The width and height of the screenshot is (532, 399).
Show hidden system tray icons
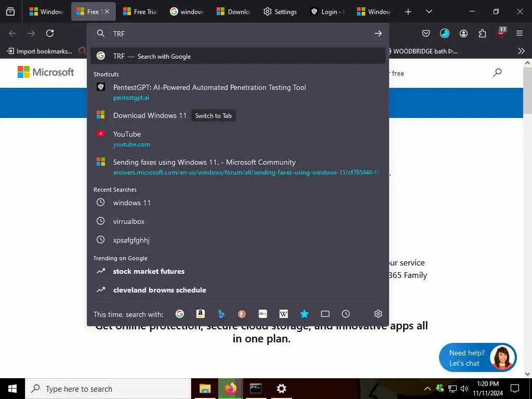coord(427,389)
